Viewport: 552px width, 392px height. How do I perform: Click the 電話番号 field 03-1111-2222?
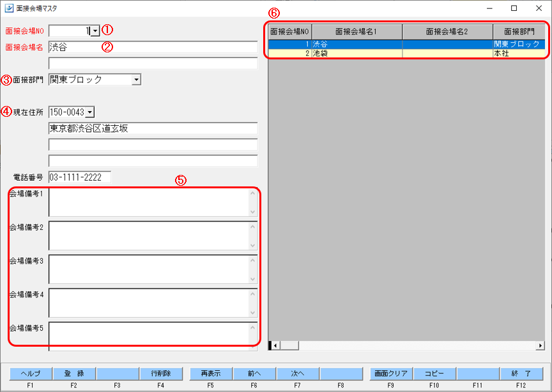tap(80, 177)
